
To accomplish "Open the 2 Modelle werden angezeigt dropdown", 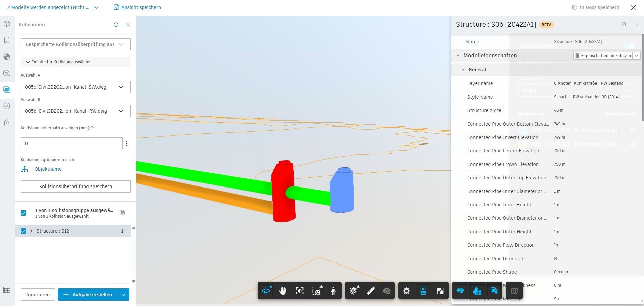I will click(53, 7).
